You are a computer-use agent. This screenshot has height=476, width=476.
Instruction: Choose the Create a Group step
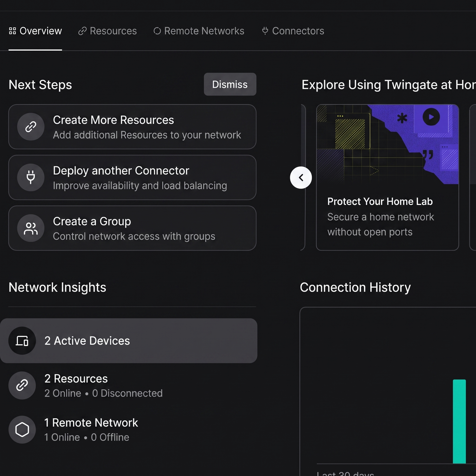[x=132, y=228]
